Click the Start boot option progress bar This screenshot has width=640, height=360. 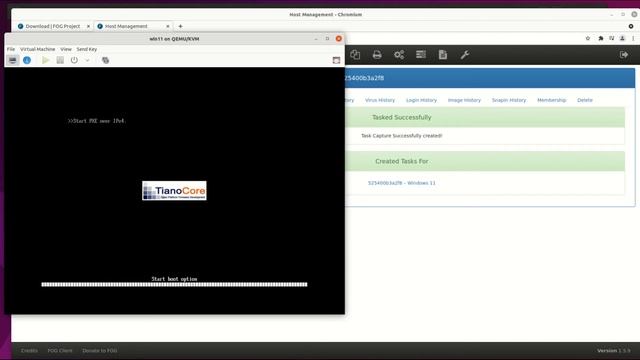click(x=174, y=284)
